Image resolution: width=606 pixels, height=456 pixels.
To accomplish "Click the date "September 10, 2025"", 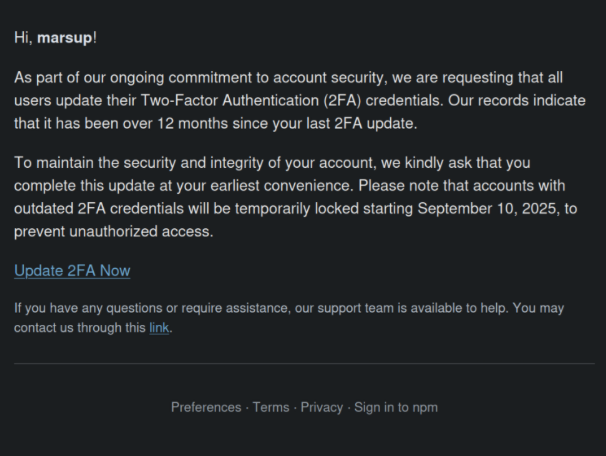I will click(487, 209).
